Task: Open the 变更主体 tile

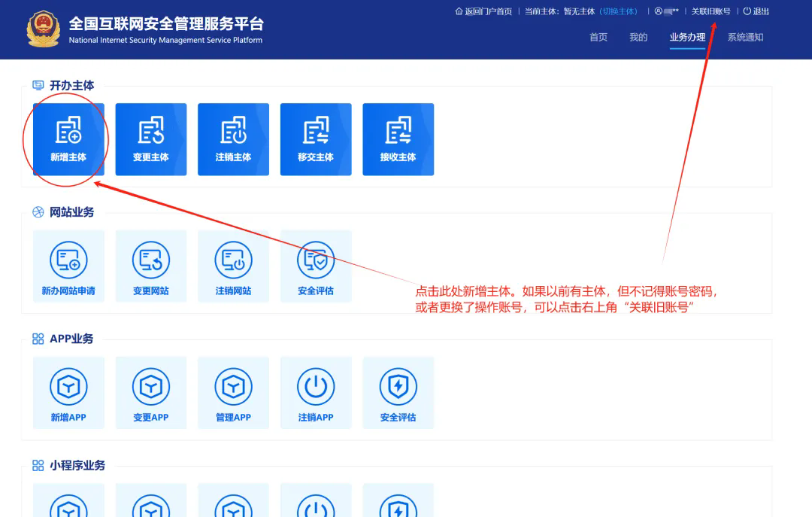Action: click(x=151, y=139)
